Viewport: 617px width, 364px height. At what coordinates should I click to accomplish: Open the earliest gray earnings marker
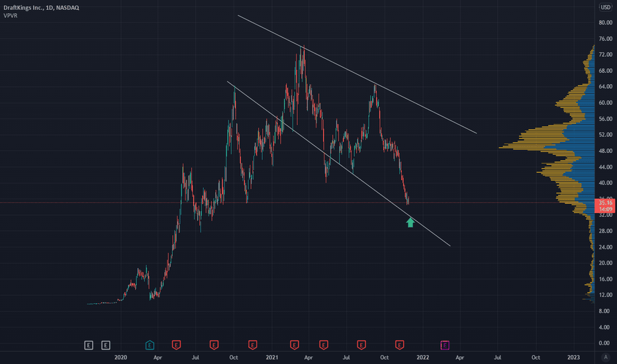pyautogui.click(x=89, y=345)
